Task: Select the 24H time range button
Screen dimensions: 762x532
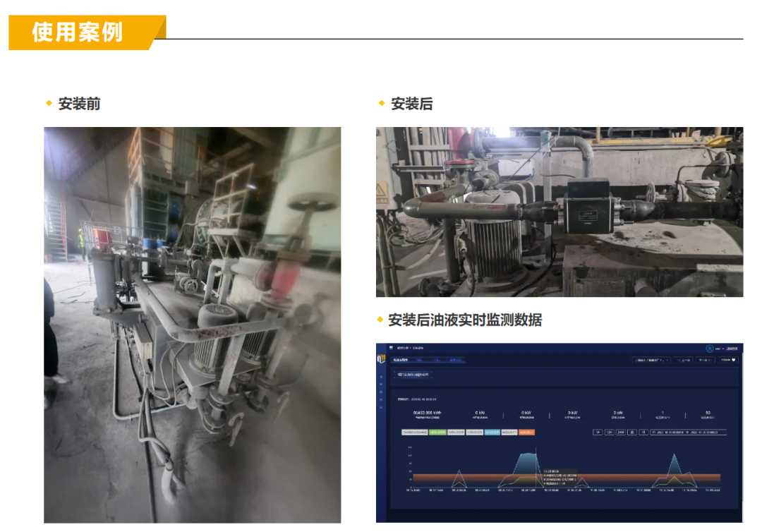Action: click(x=621, y=433)
